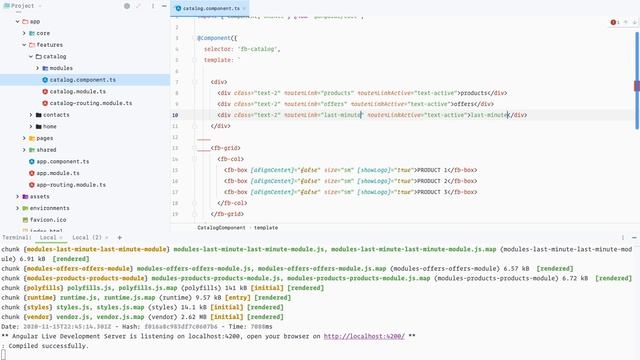Click template in editor breadcrumb
The width and height of the screenshot is (640, 360).
click(266, 228)
